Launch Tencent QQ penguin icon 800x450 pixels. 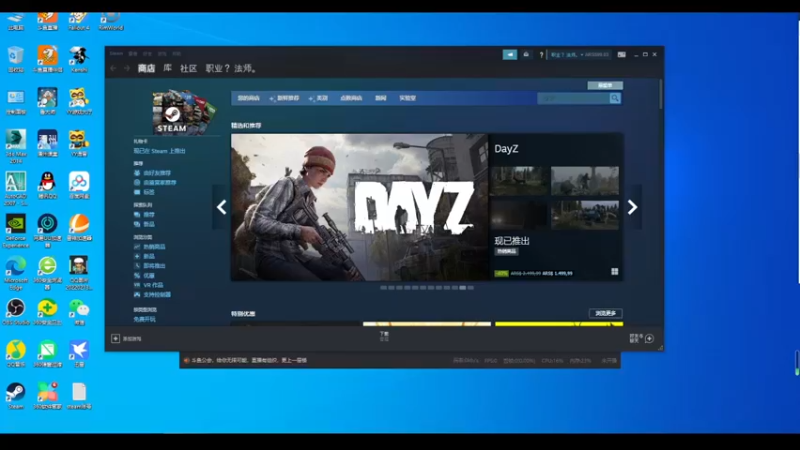pyautogui.click(x=47, y=185)
